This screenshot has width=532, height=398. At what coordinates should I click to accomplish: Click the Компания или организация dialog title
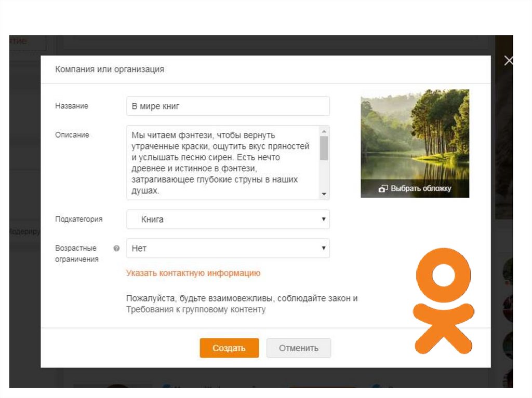110,70
